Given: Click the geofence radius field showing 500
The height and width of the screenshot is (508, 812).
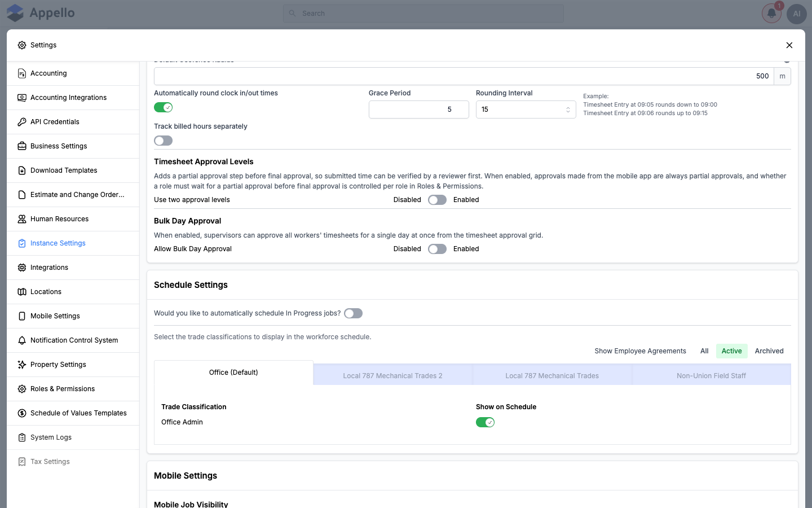Looking at the screenshot, I should point(464,76).
